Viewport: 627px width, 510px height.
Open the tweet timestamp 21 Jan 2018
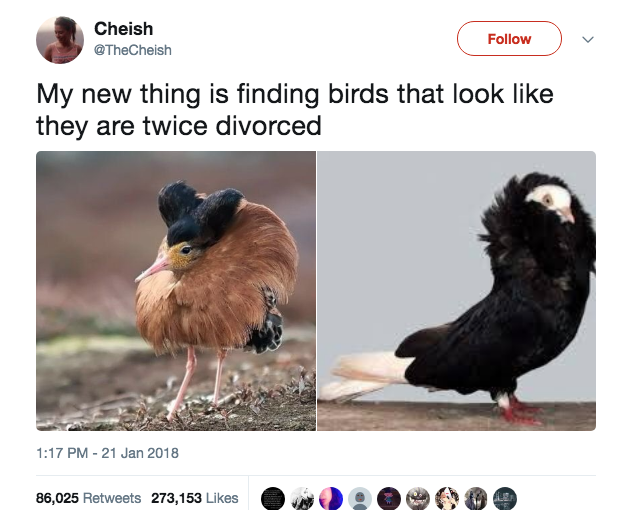(107, 453)
